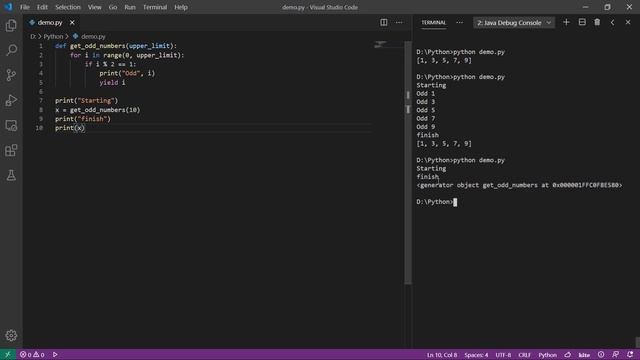Viewport: 640px width, 360px height.
Task: Open the editor More Actions ellipsis
Action: pos(399,22)
